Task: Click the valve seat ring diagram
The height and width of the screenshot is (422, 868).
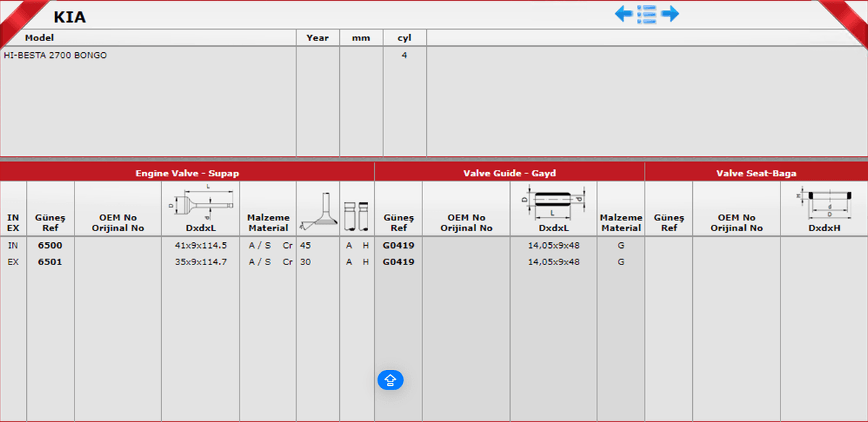Action: click(824, 202)
